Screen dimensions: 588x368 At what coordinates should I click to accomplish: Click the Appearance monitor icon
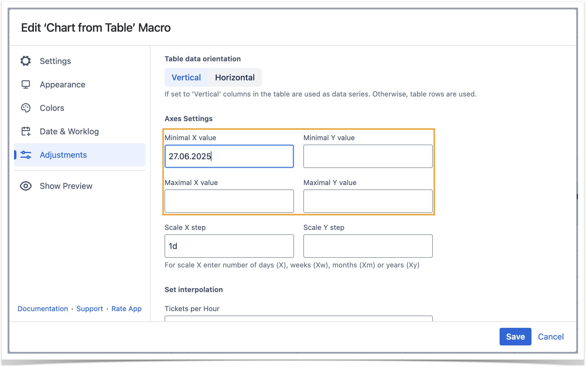[x=26, y=84]
